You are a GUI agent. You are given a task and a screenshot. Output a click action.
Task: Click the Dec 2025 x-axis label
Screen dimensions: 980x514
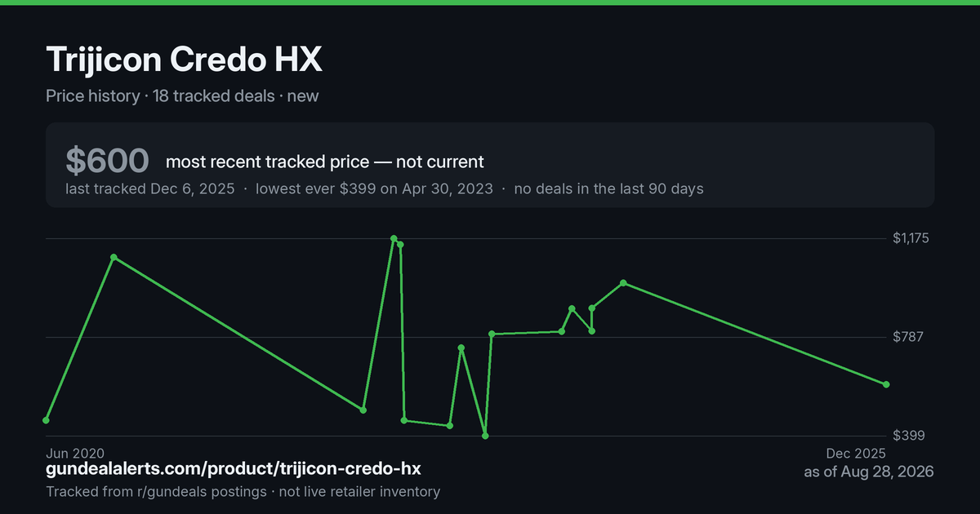click(x=857, y=453)
